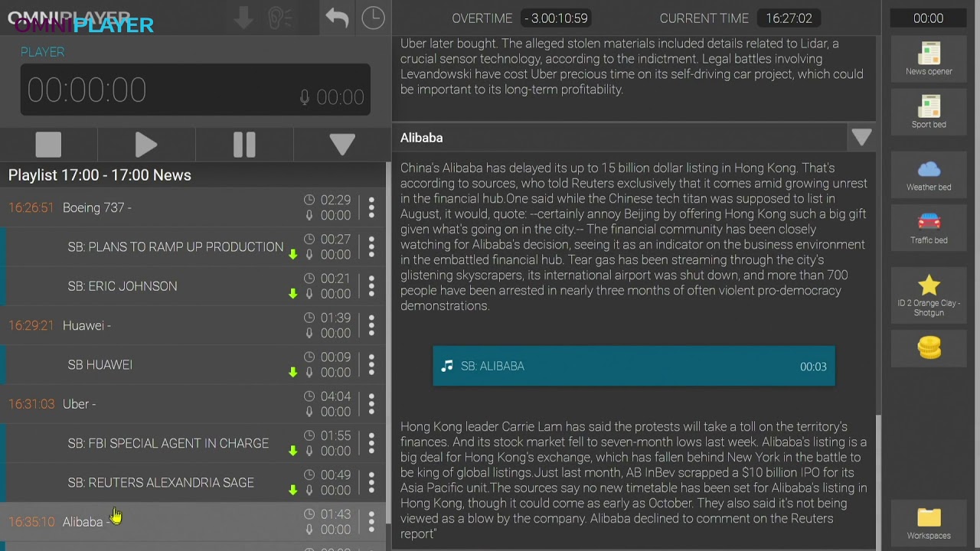Start playback with the Play button
This screenshot has height=551, width=980.
[x=146, y=145]
